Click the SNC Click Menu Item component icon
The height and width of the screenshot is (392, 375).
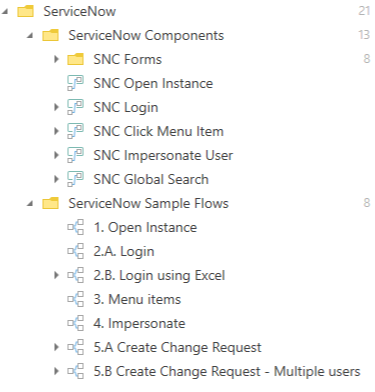pyautogui.click(x=76, y=131)
